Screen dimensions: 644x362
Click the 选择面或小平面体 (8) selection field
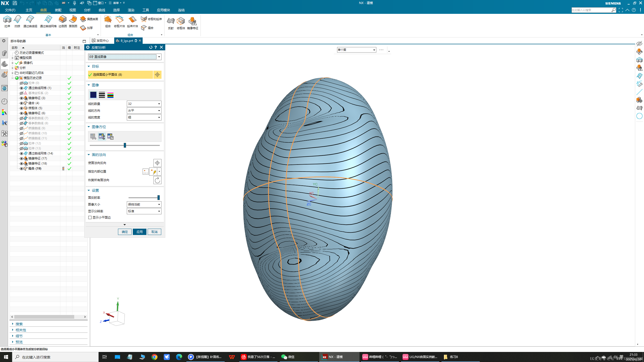click(x=120, y=75)
